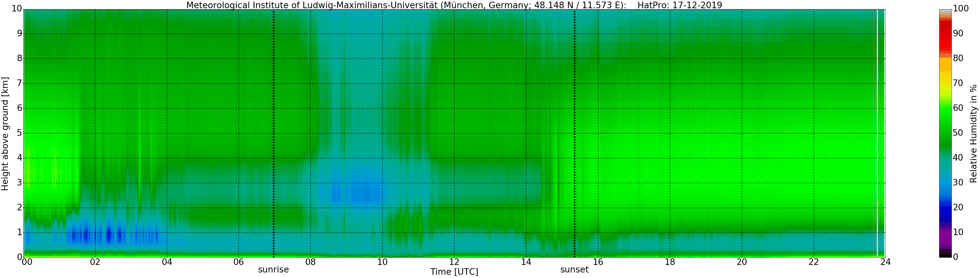This screenshot has width=980, height=278.
Task: Click height-axis tick label "1" km
Action: pos(19,233)
